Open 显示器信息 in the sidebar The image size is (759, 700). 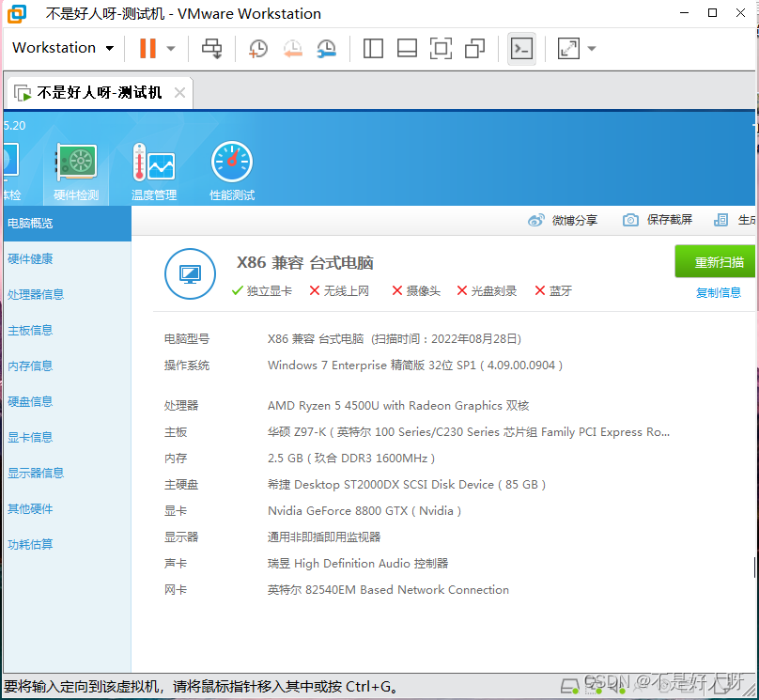pyautogui.click(x=36, y=473)
